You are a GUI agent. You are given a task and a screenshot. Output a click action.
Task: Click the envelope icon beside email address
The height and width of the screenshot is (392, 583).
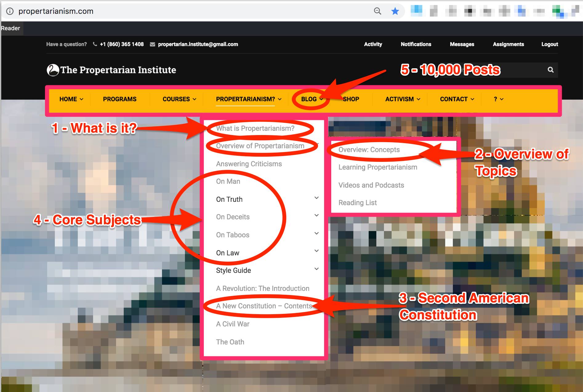[152, 44]
